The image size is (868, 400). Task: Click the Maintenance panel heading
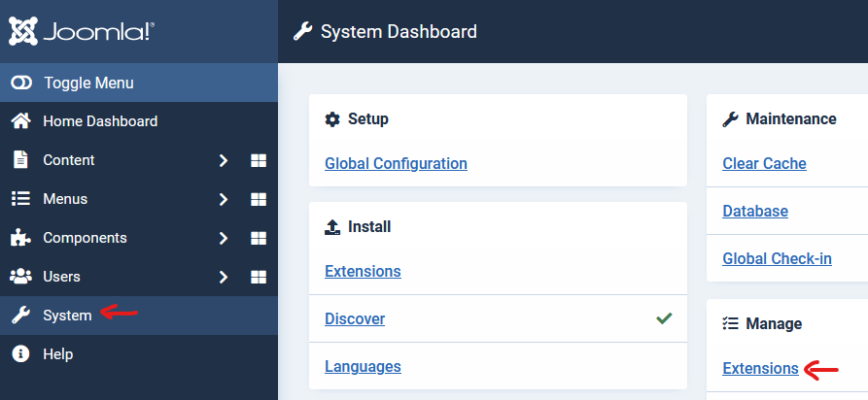[x=791, y=119]
